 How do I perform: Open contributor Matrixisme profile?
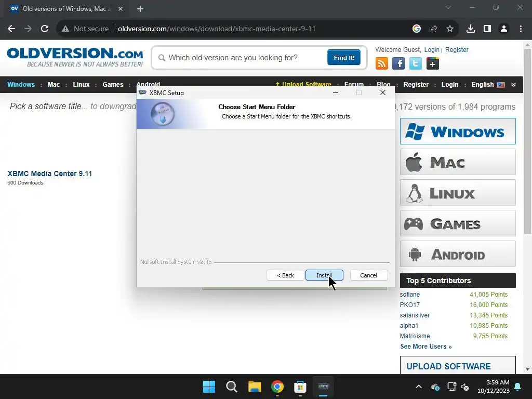tap(415, 336)
